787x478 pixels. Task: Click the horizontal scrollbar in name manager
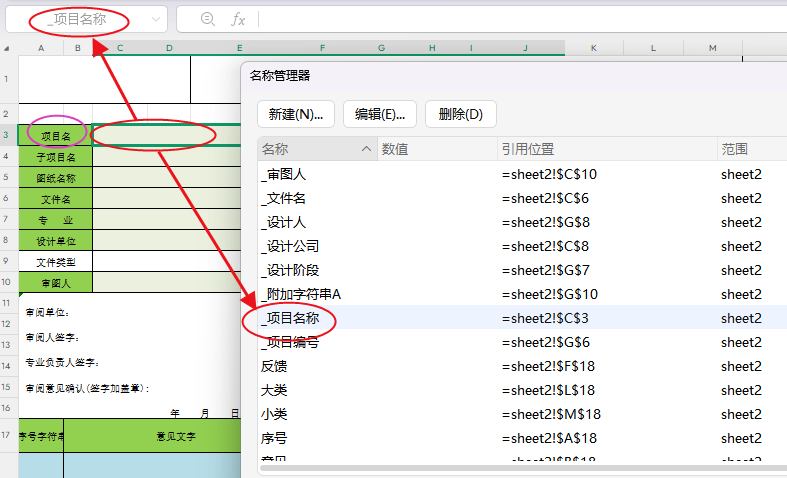click(522, 468)
